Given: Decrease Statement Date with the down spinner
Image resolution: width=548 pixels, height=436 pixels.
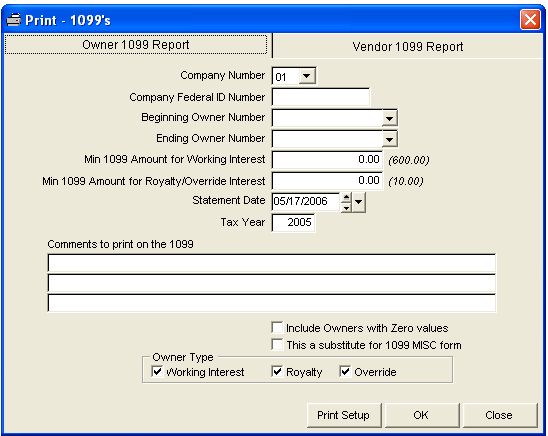Looking at the screenshot, I should 346,207.
